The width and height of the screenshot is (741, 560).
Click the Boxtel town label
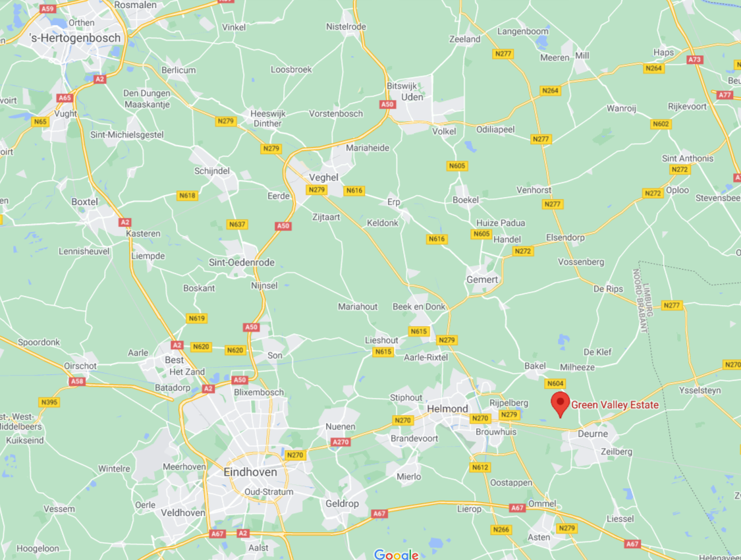click(84, 202)
